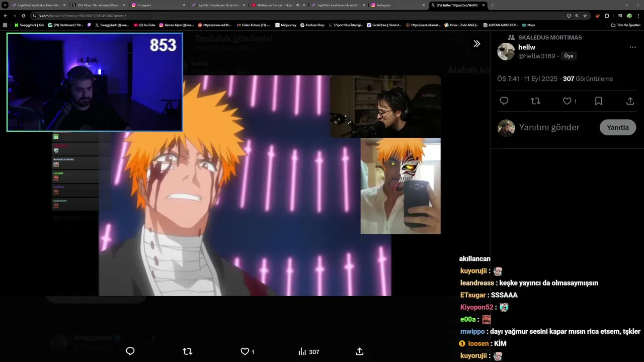The image size is (644, 362).
Task: Like the post using the right panel heart
Action: 567,101
